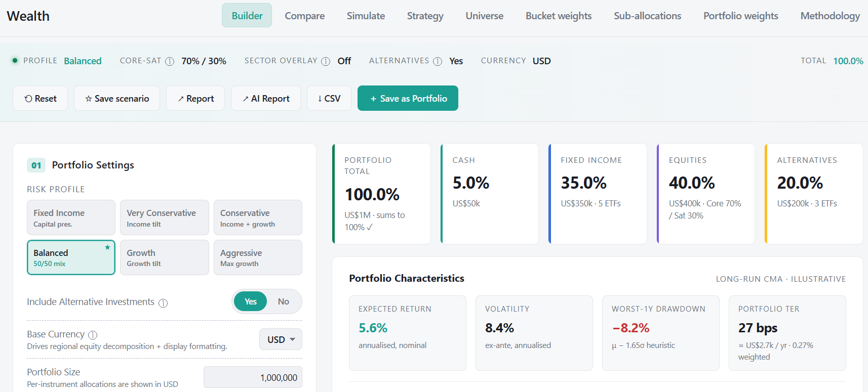Open the Strategy tab
This screenshot has width=868, height=392.
pos(425,16)
